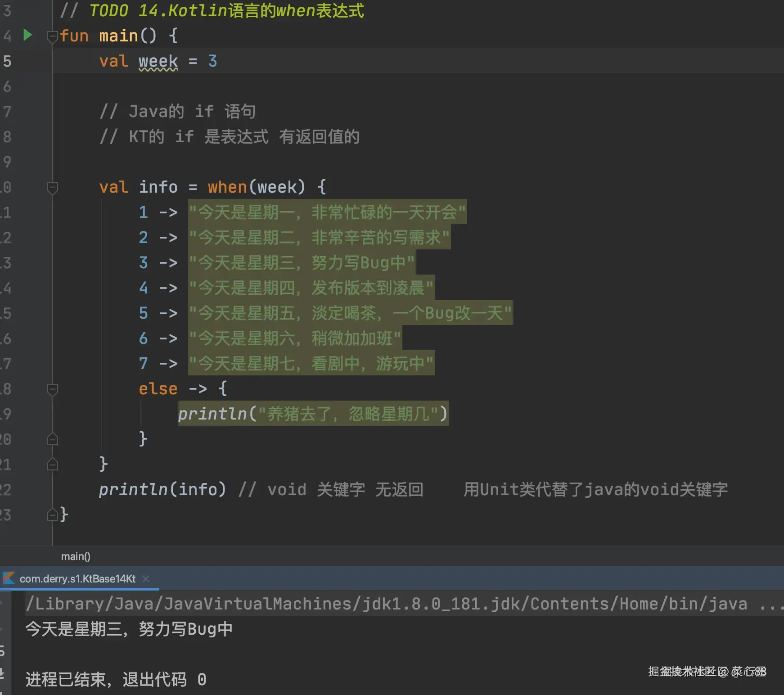Click the main() run configuration label
Screen dimensions: 784x695
point(75,556)
